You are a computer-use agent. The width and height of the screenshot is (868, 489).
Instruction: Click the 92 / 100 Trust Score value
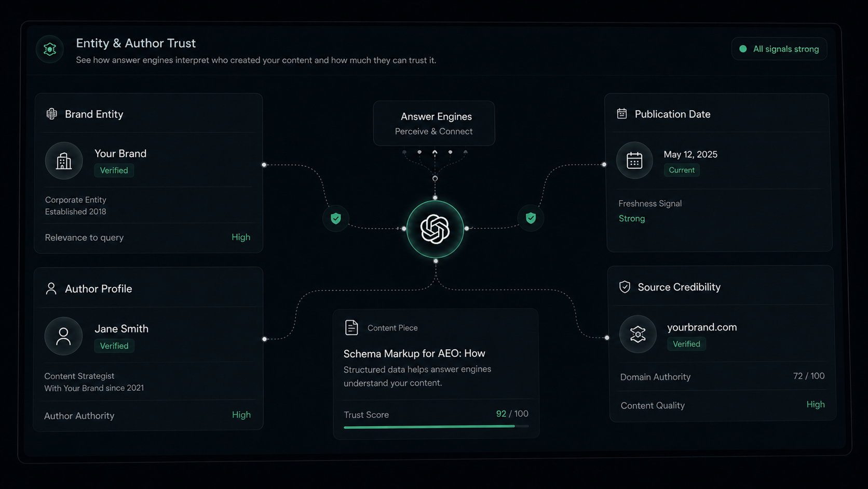[512, 414]
